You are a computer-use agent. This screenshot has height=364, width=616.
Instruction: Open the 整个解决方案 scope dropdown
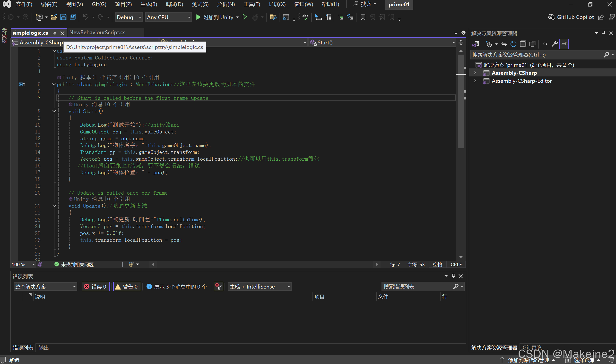[x=45, y=287]
